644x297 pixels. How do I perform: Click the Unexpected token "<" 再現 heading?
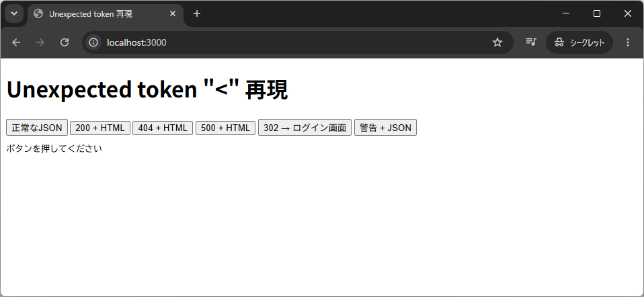(x=147, y=89)
